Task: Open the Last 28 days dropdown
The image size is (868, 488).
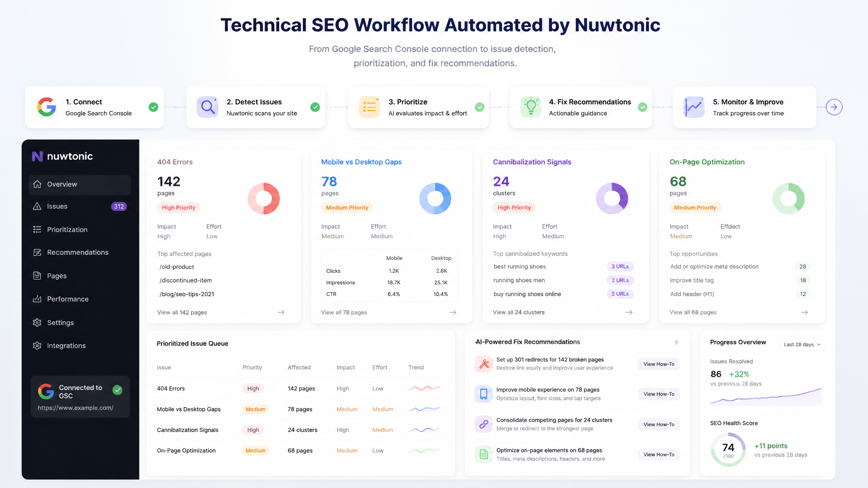Action: point(802,345)
